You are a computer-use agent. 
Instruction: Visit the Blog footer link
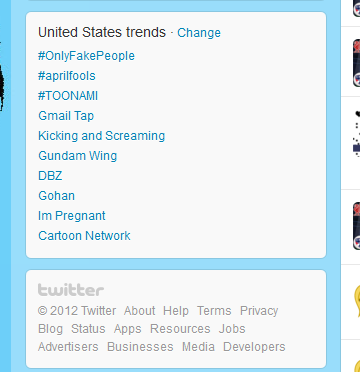pyautogui.click(x=50, y=329)
